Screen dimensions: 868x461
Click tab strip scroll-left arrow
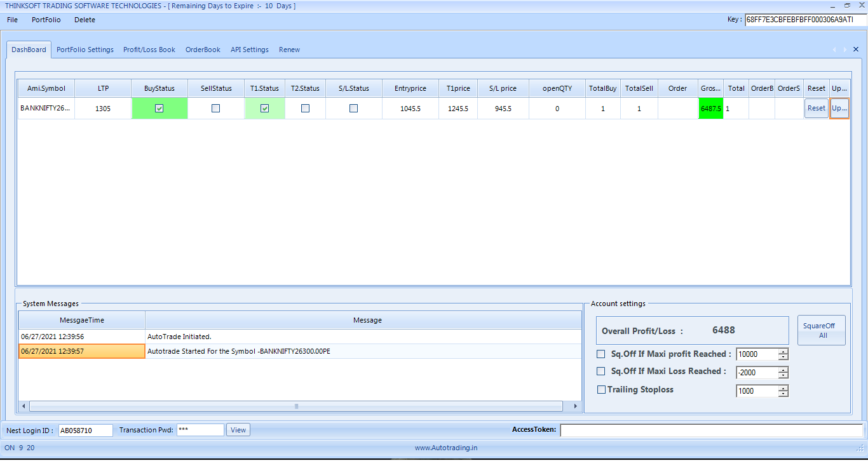[x=834, y=50]
